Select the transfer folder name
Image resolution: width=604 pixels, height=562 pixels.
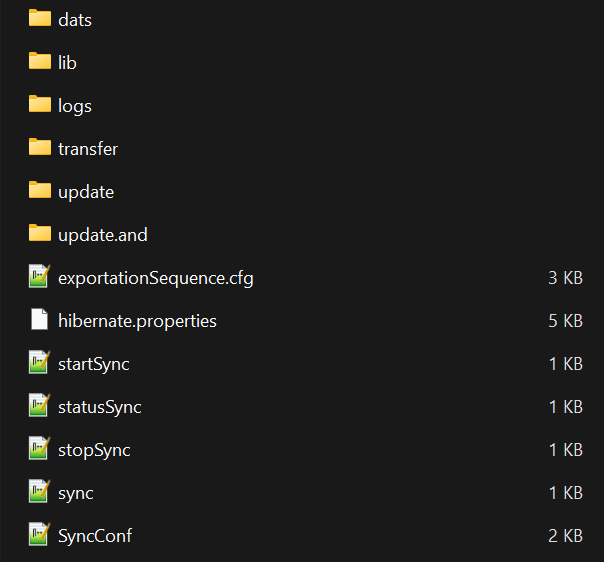[x=88, y=149]
